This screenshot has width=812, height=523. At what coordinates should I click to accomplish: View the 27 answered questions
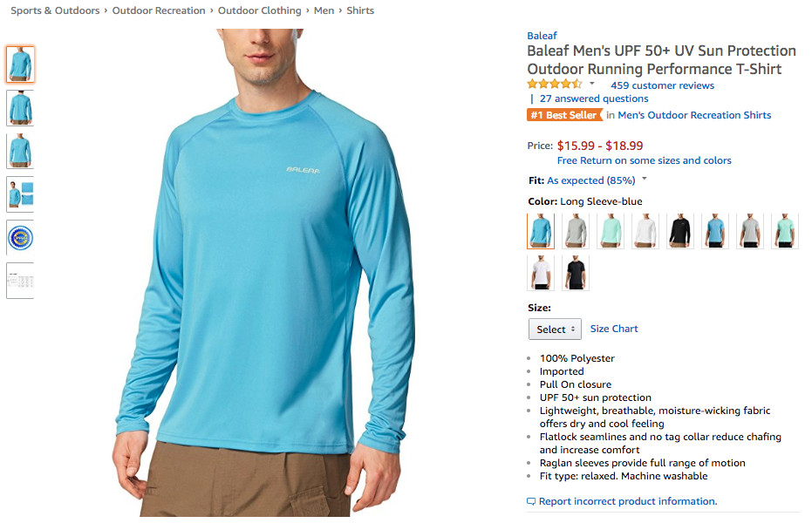tap(594, 98)
